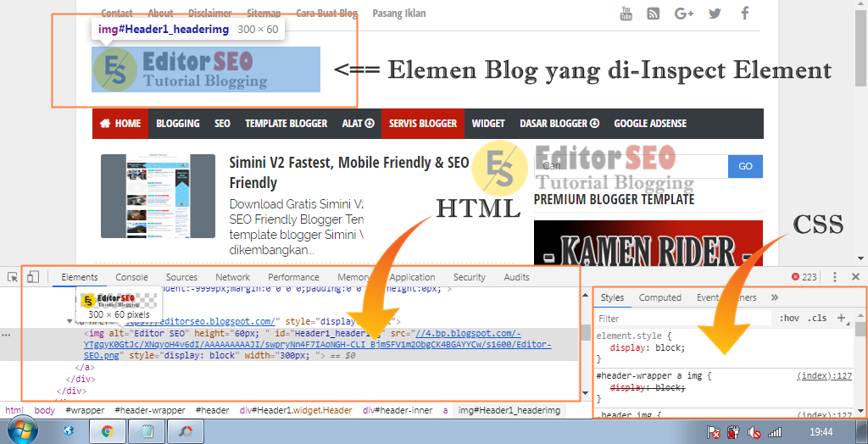Click the red-marked security tray icon

click(733, 432)
